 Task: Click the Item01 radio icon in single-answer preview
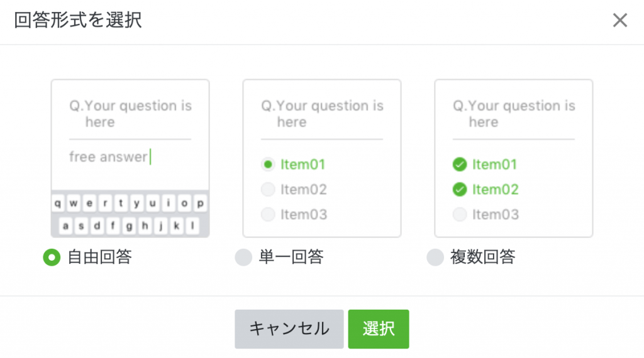[x=268, y=165]
